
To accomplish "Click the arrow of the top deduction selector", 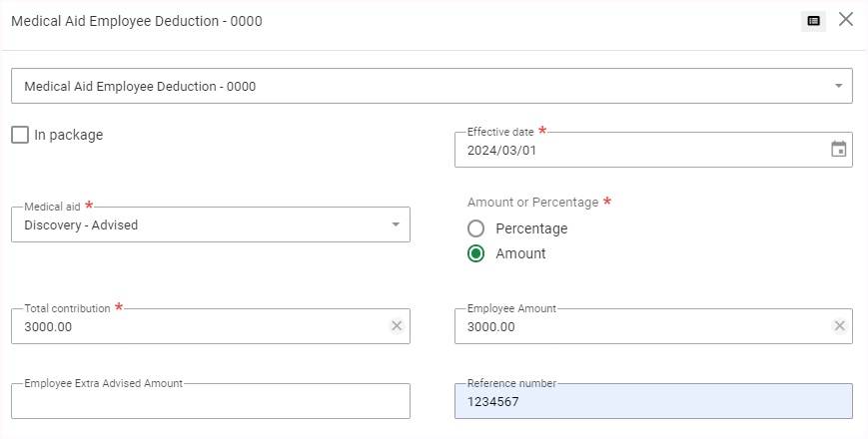I will [x=838, y=86].
